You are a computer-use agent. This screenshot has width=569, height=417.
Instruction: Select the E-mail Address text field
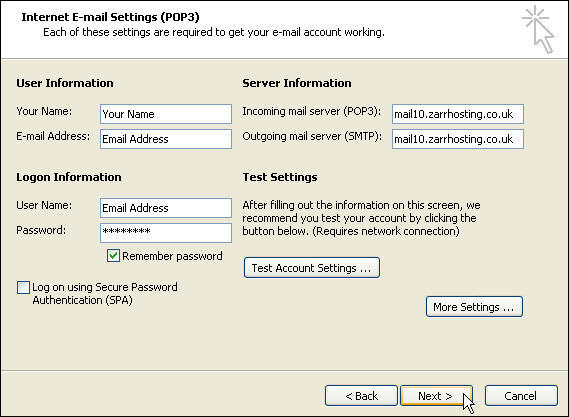point(166,139)
